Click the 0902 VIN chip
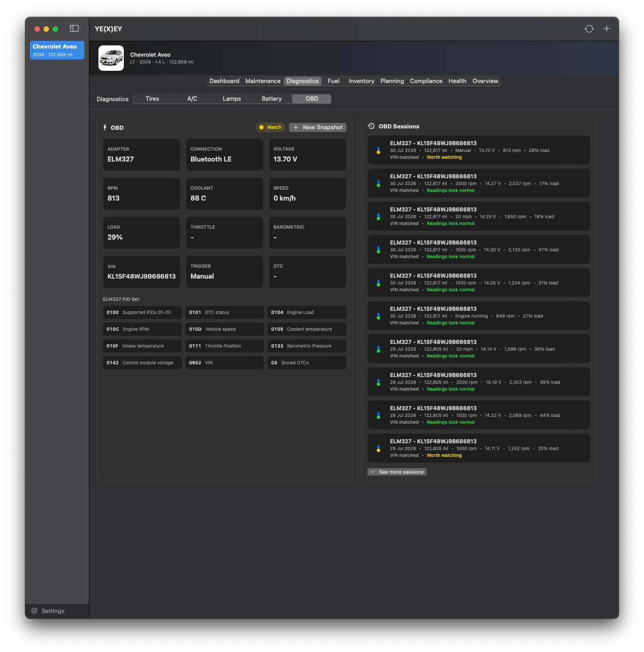 224,363
